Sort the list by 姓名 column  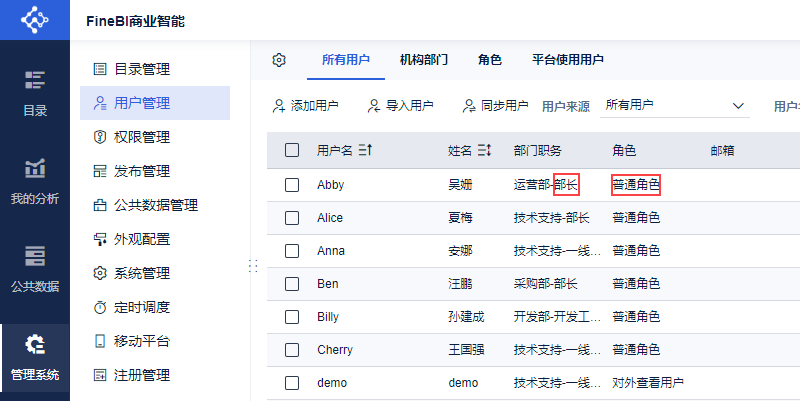[484, 150]
